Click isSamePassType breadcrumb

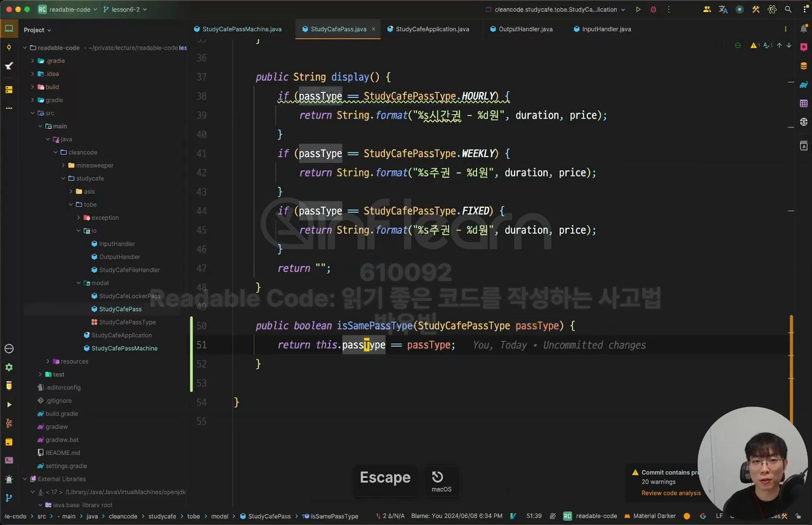330,516
